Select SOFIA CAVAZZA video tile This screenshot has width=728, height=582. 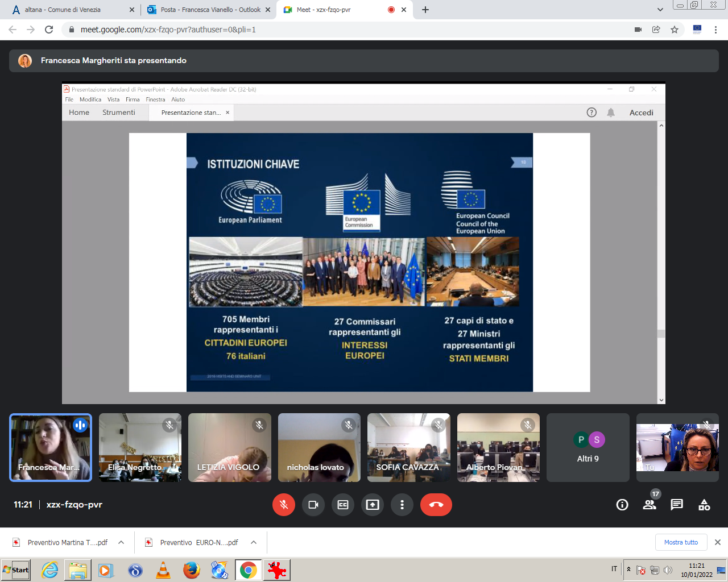(409, 448)
